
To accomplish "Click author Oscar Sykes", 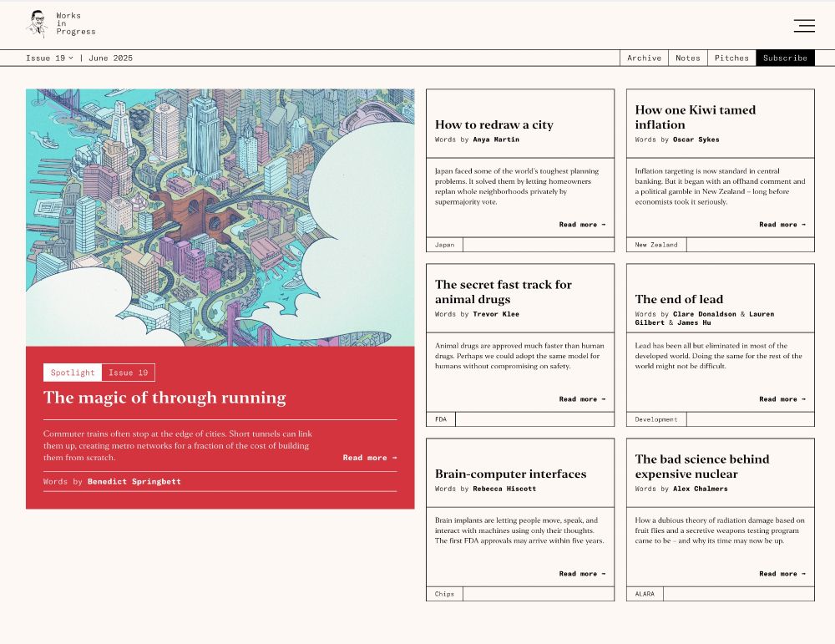I will pyautogui.click(x=696, y=139).
